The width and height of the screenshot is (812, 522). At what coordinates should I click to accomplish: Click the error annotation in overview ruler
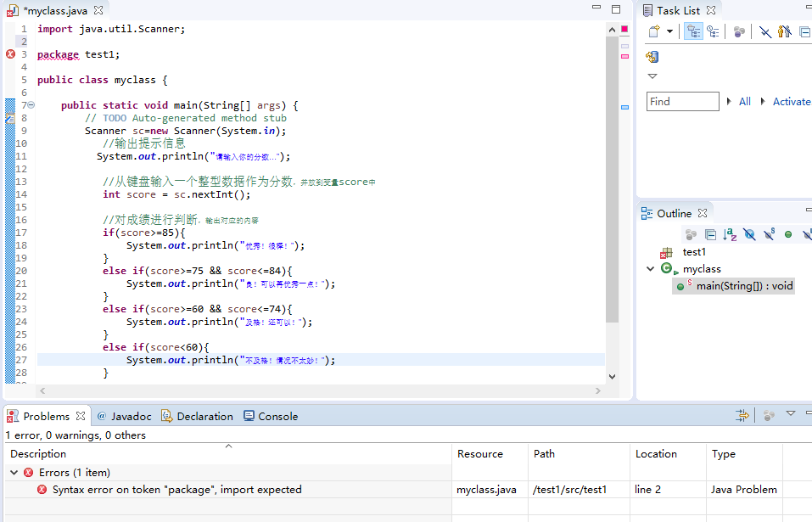click(x=625, y=56)
